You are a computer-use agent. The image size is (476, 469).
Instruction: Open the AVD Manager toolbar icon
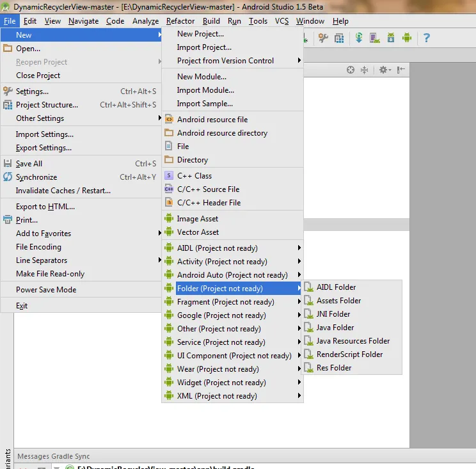[375, 38]
